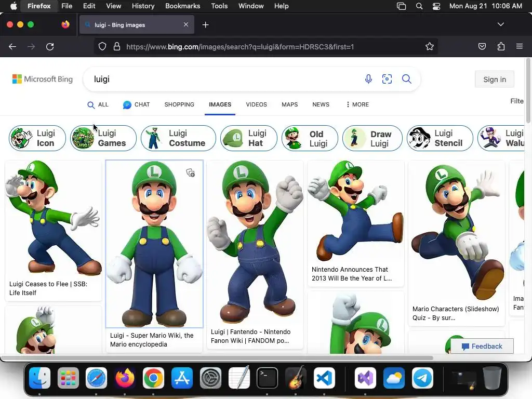Select the Draw Luigi suggestion chip
The height and width of the screenshot is (399, 532).
[373, 138]
